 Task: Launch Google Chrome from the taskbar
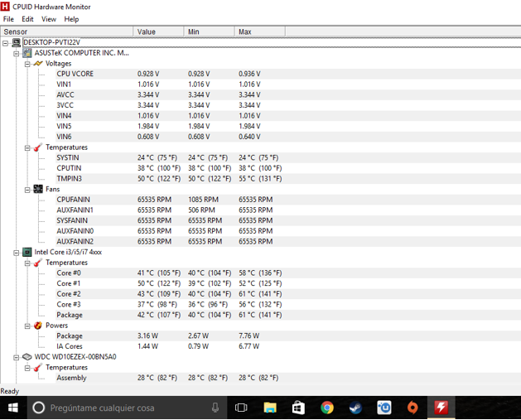[x=327, y=408]
